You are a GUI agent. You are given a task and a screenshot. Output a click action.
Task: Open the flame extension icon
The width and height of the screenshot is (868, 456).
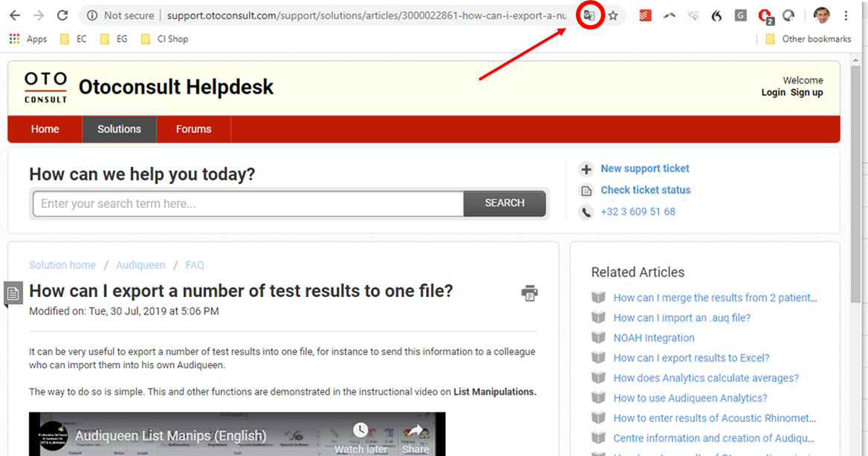(x=717, y=16)
